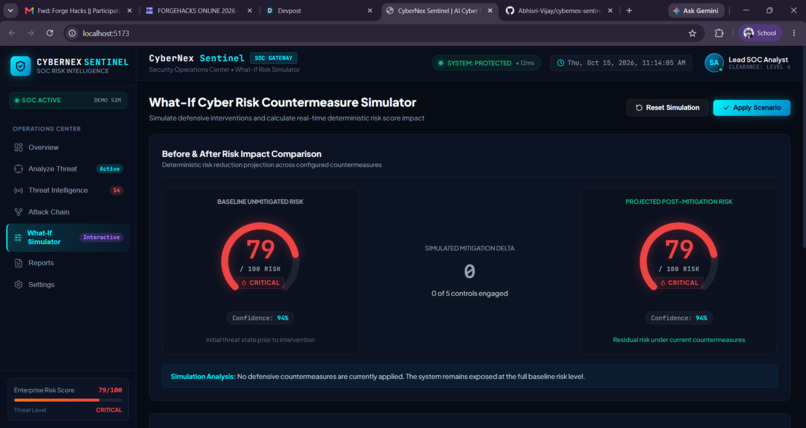This screenshot has width=806, height=428.
Task: Open the tab search dropdown arrow
Action: (10, 11)
